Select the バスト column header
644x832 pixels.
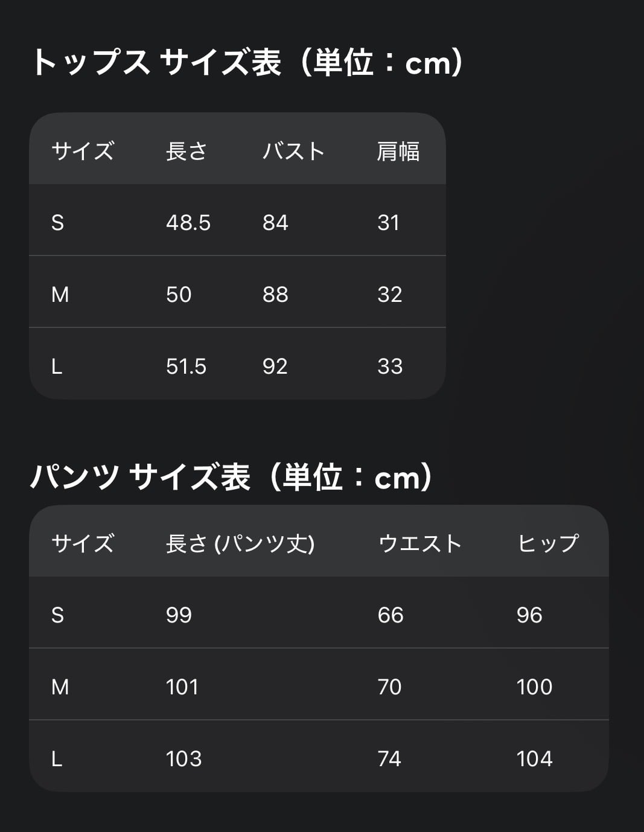293,151
